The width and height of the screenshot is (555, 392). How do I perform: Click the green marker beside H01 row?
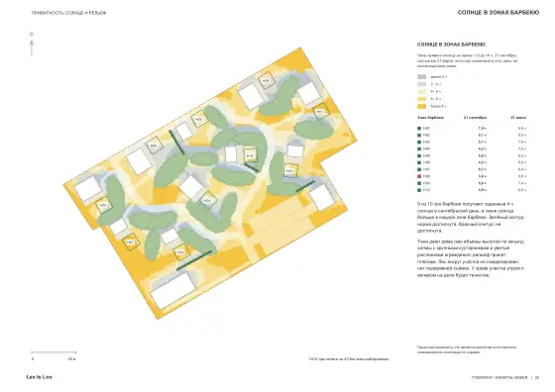pyautogui.click(x=419, y=129)
